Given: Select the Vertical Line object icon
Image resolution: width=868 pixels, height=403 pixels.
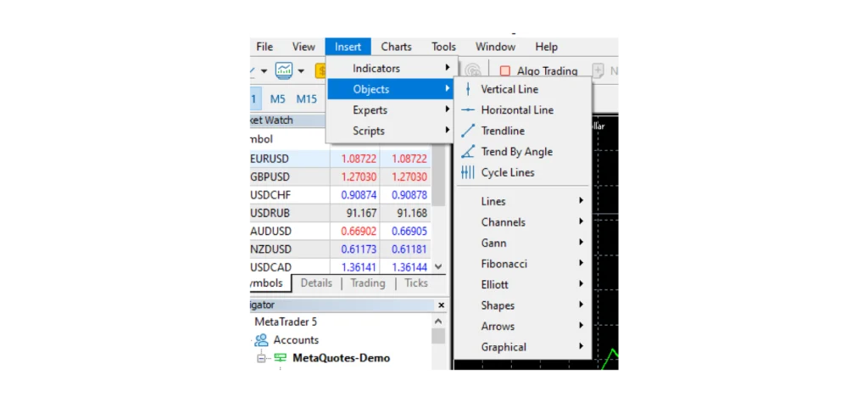Looking at the screenshot, I should (468, 89).
